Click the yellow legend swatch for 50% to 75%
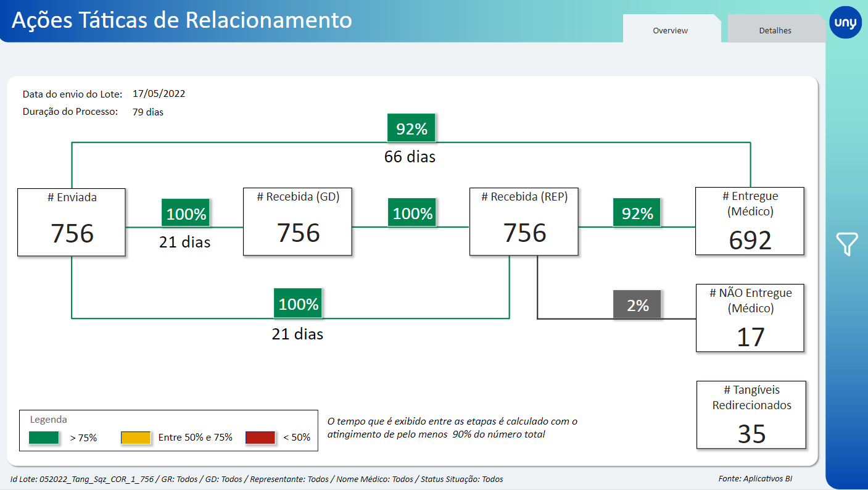This screenshot has width=868, height=490. 136,438
